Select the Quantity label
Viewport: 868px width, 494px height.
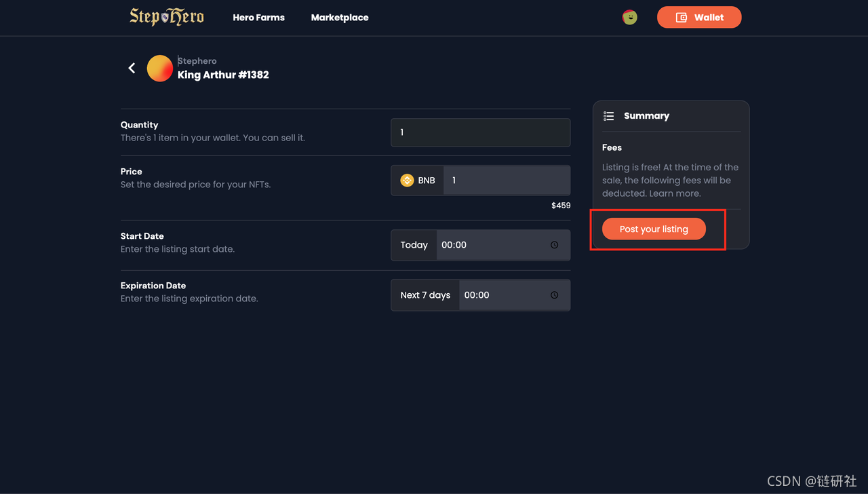tap(139, 125)
